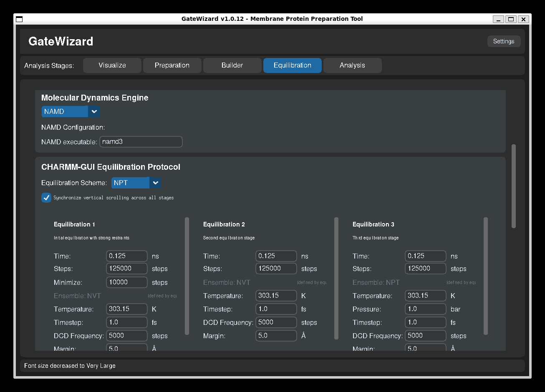Click the chevron on the NAMD engine selector
Screen dimensions: 545x392
point(94,111)
